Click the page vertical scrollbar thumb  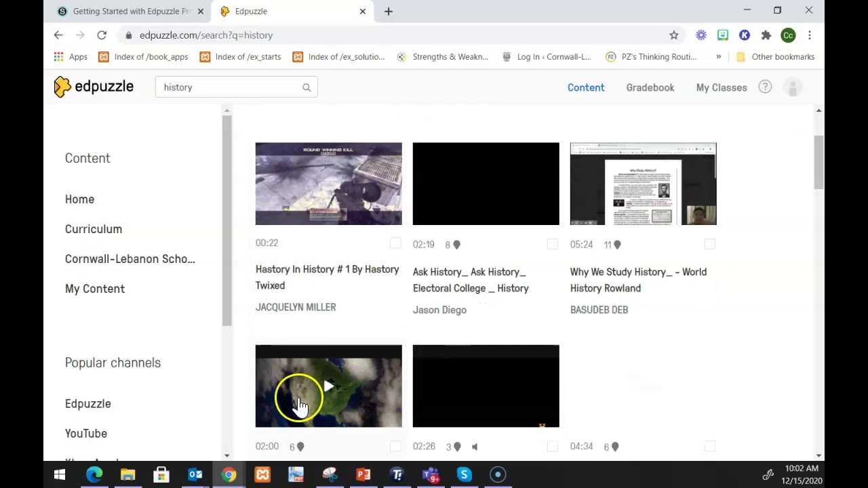coord(819,163)
